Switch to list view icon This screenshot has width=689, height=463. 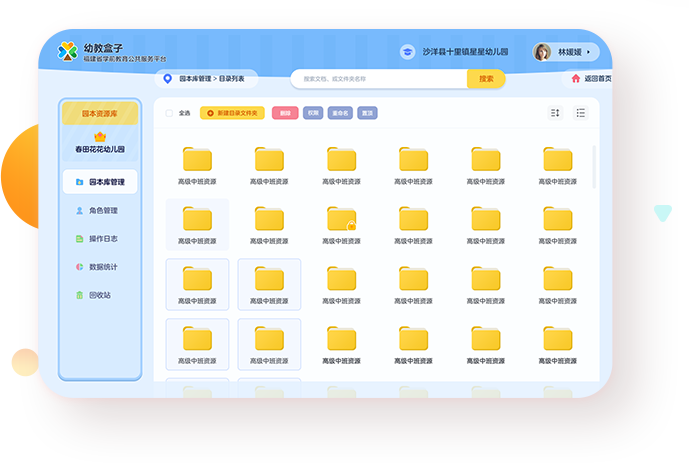tap(581, 113)
